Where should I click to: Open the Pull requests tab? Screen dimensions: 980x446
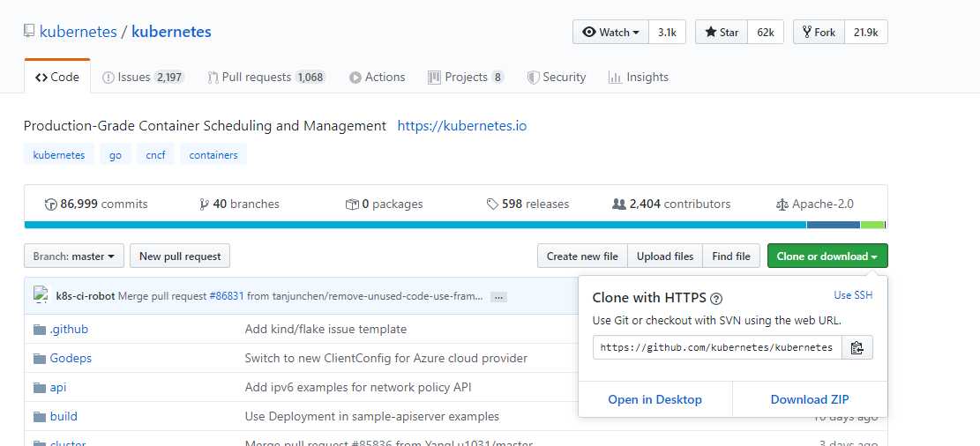click(x=266, y=77)
